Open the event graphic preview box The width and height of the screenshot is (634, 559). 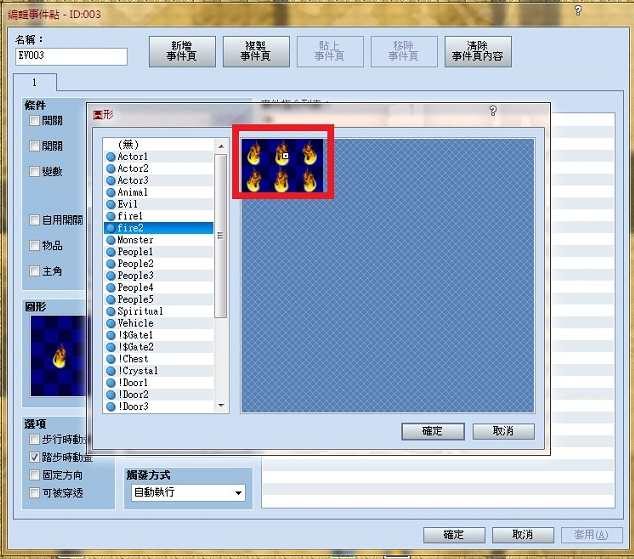click(x=58, y=356)
